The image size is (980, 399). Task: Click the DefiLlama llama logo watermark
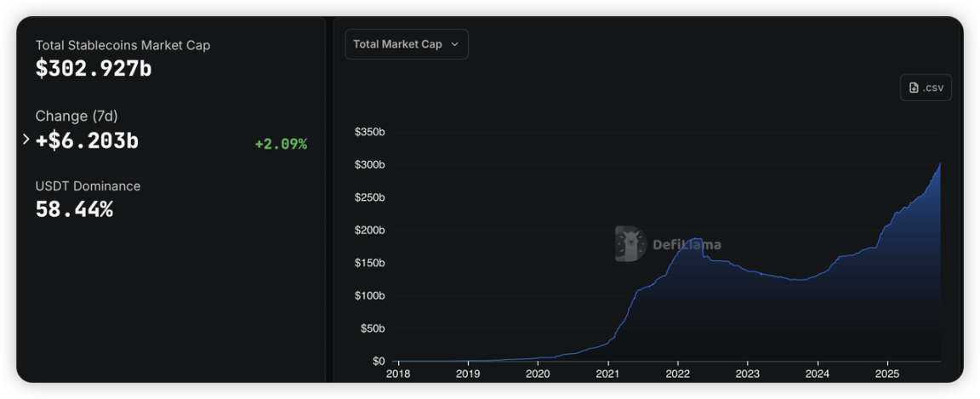coord(630,244)
